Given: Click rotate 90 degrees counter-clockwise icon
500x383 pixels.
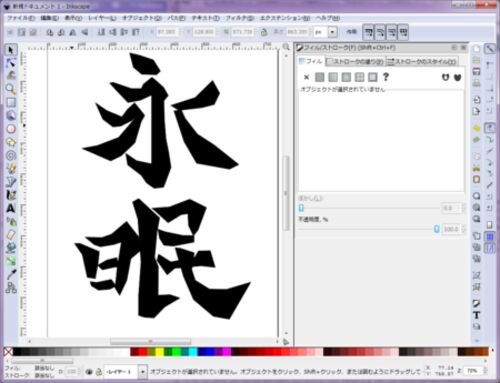Looking at the screenshot, I should [50, 32].
